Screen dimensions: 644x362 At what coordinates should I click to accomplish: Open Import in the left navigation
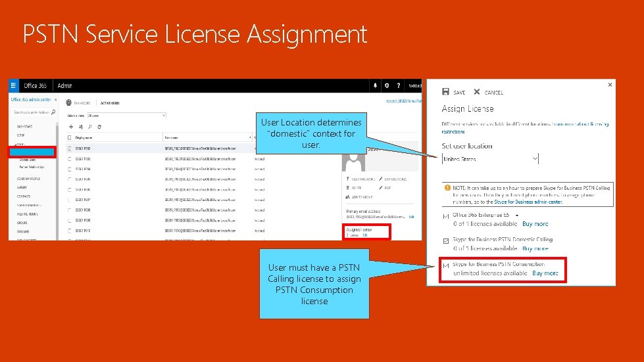tap(22, 187)
